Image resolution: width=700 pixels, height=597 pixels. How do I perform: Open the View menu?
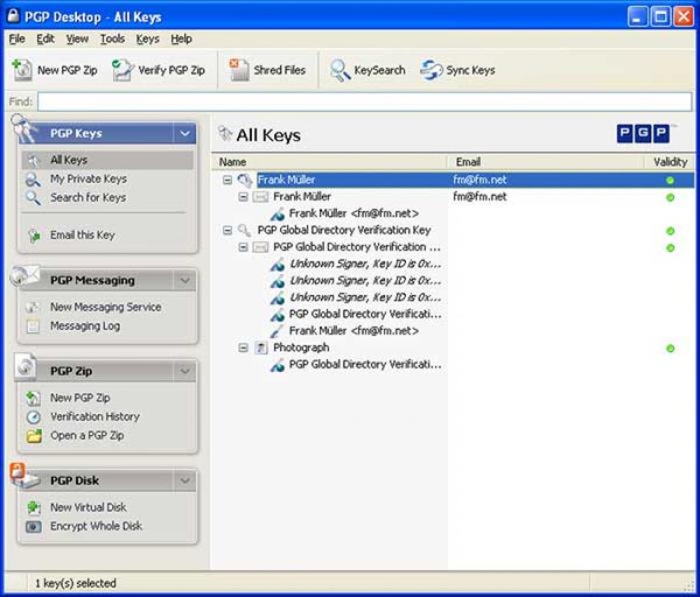pyautogui.click(x=78, y=39)
